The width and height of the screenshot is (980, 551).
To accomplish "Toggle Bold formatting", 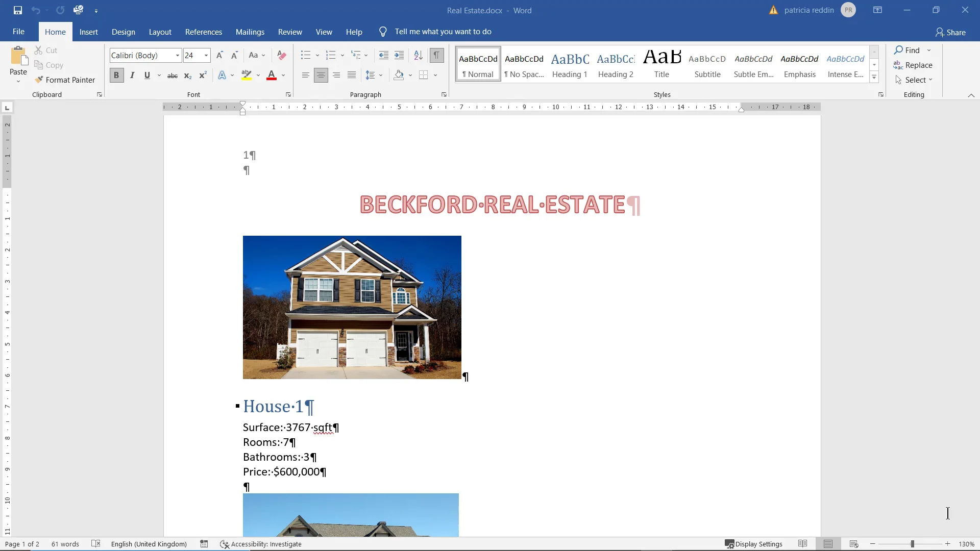I will 116,76.
